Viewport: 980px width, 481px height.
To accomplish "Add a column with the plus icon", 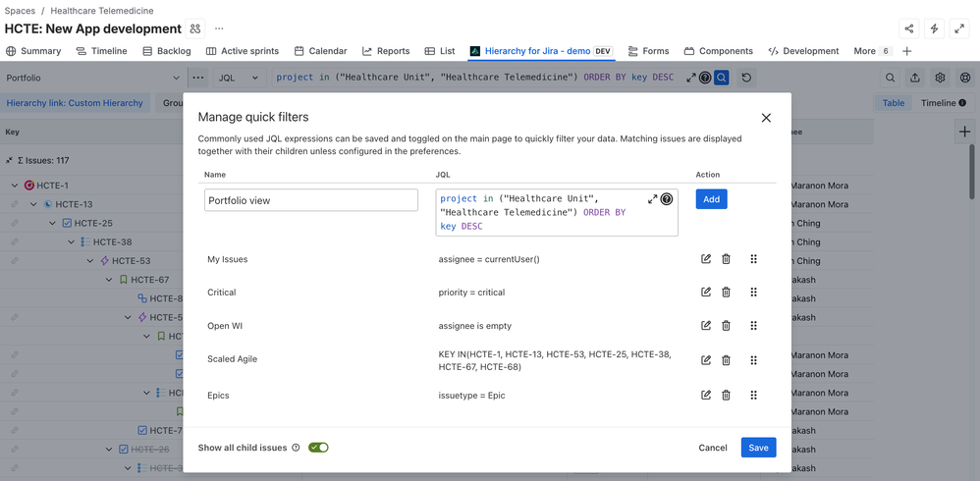I will pos(965,132).
